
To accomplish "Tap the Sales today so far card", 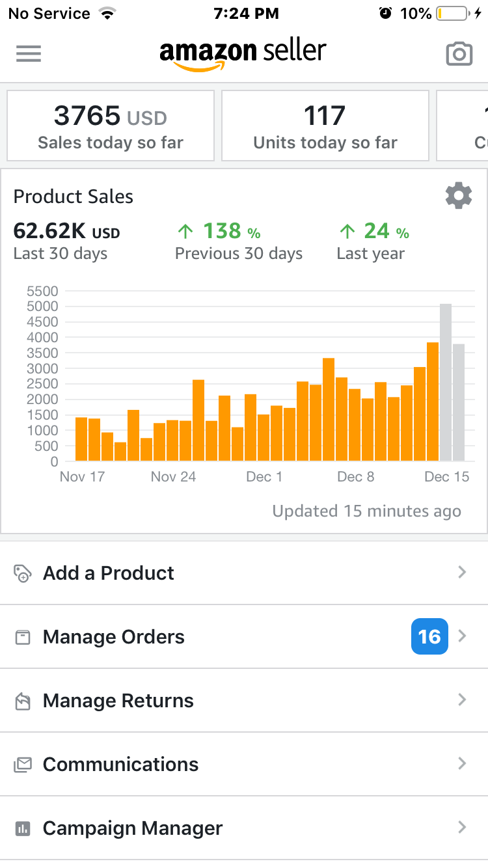I will pyautogui.click(x=111, y=126).
